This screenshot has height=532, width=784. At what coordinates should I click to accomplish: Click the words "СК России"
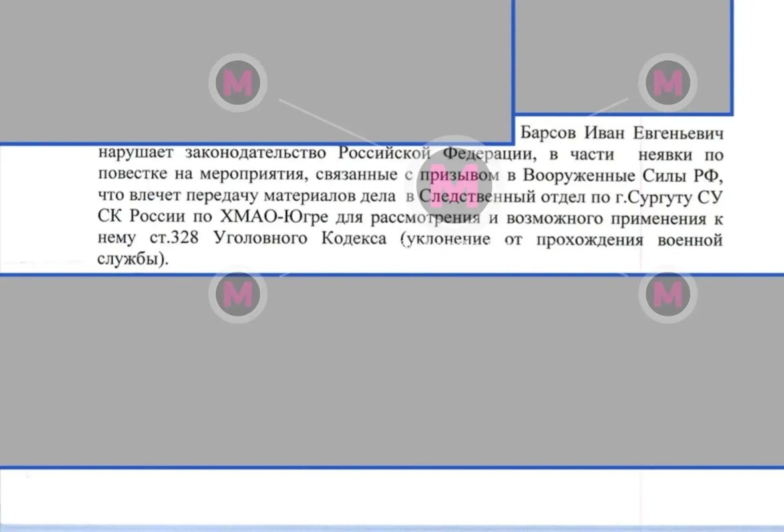point(141,217)
